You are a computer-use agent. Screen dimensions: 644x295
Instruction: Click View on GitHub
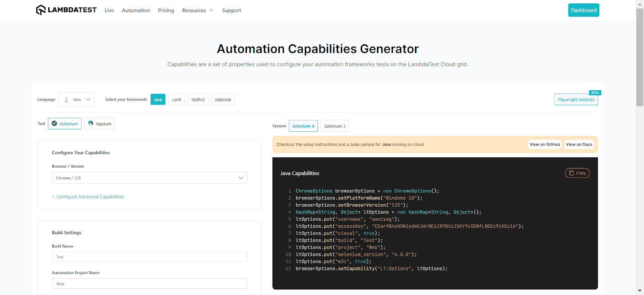click(545, 144)
